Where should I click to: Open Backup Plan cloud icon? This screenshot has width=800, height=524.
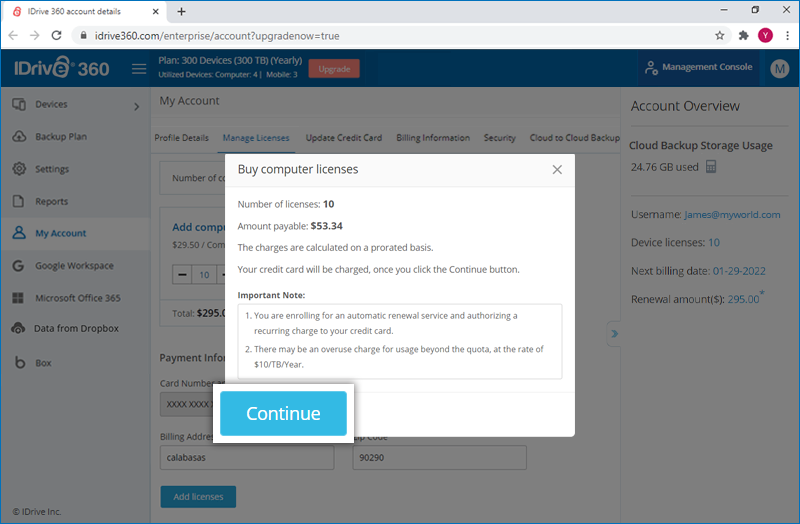click(19, 136)
